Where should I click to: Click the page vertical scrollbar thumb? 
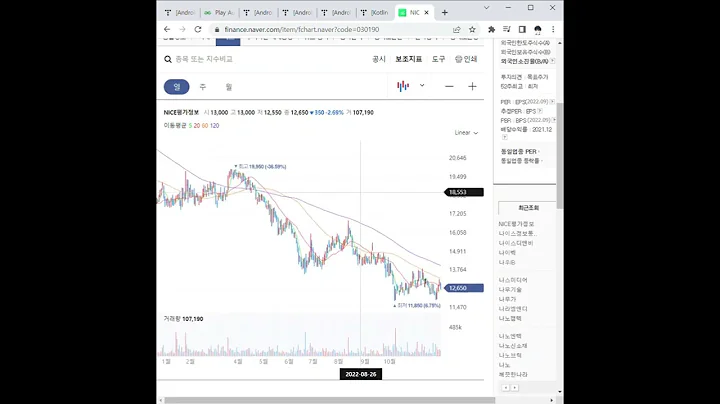560,156
